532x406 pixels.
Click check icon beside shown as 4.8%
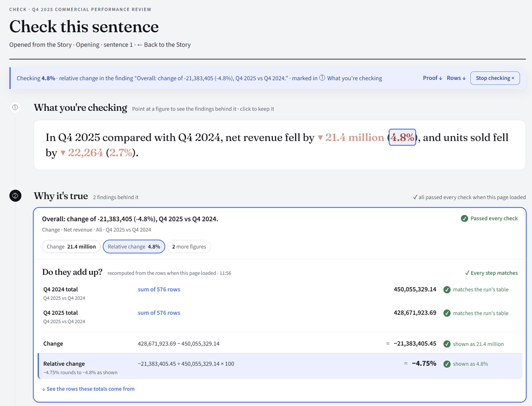tap(447, 364)
